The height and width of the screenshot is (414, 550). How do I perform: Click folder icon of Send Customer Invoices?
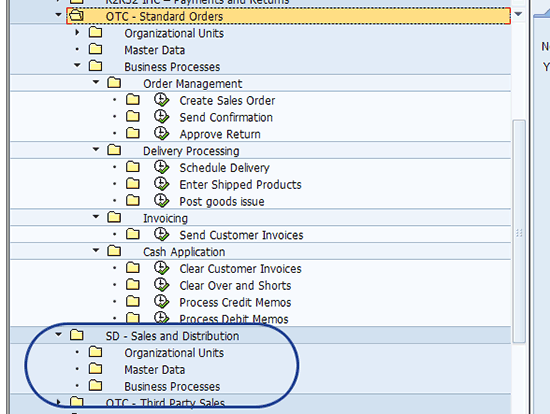point(133,234)
